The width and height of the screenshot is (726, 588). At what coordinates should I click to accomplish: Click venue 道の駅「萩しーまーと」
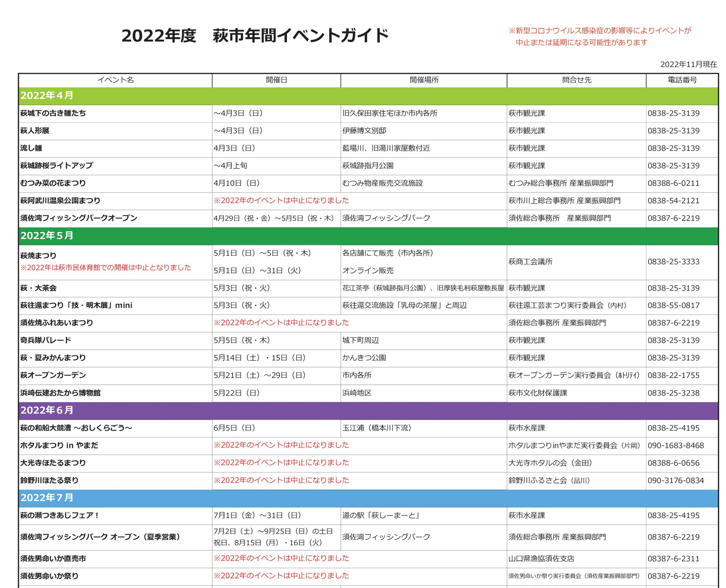click(x=381, y=515)
